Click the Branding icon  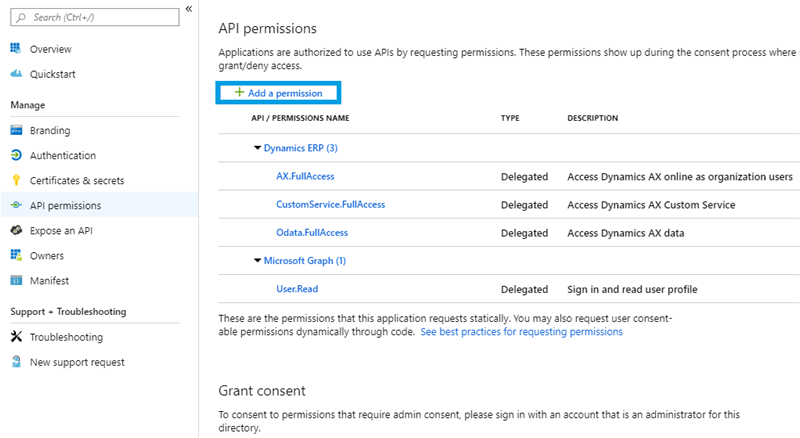coord(16,131)
